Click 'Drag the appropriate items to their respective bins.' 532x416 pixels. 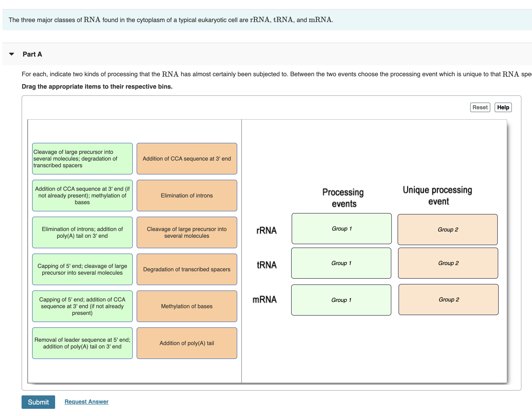point(97,87)
